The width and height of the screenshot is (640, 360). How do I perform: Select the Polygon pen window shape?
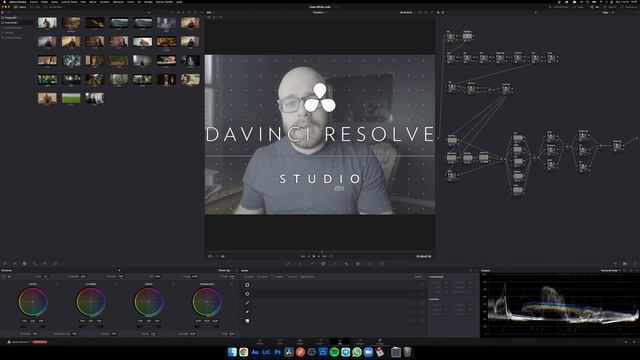(247, 303)
